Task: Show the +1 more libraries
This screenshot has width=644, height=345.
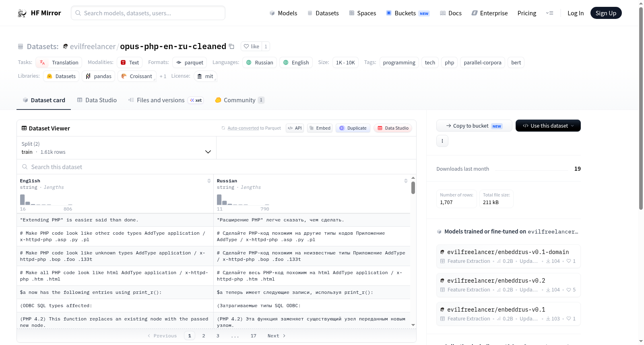Action: click(x=163, y=76)
